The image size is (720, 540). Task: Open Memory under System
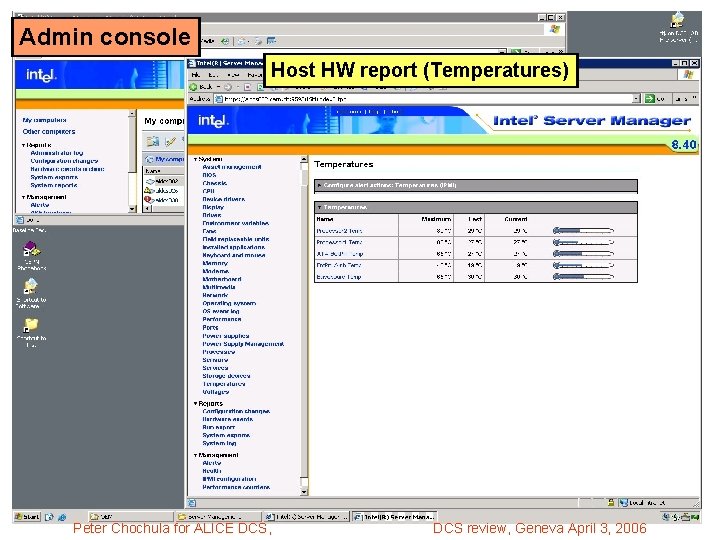tap(215, 263)
